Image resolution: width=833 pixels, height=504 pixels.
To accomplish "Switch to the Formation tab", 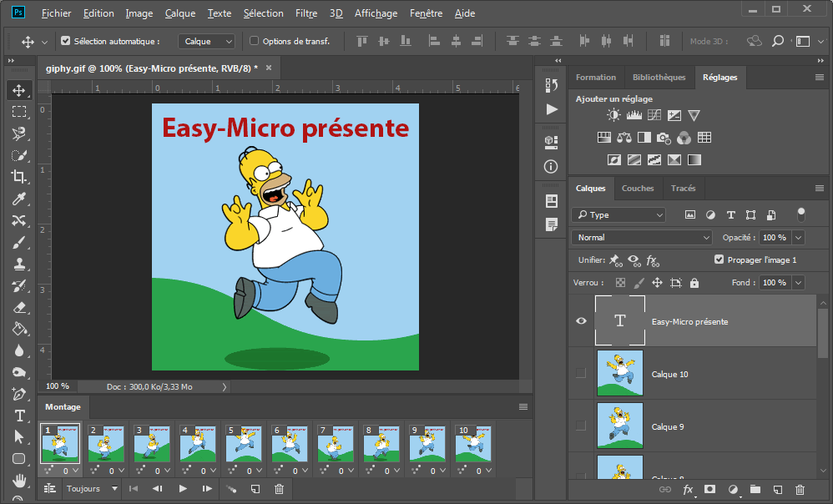I will tap(595, 77).
